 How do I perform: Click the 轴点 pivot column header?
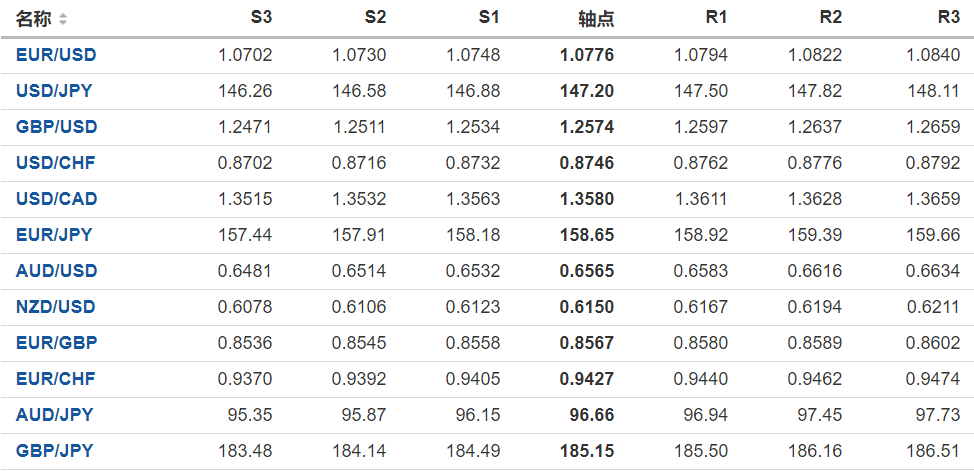pyautogui.click(x=596, y=19)
